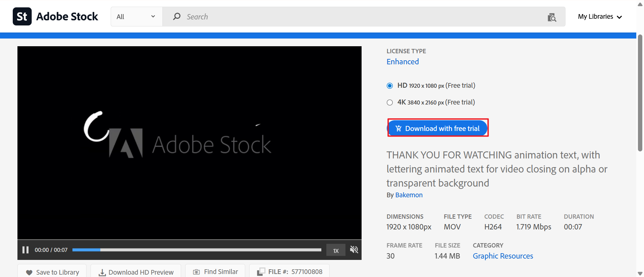Select 4K 3840 x 2160 radio option
This screenshot has width=644, height=277.
point(390,102)
